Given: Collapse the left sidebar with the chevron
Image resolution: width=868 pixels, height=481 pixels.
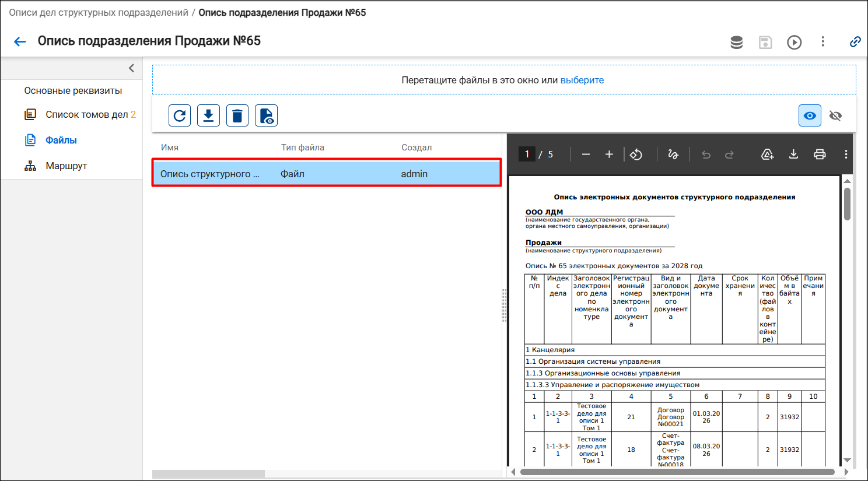Looking at the screenshot, I should tap(131, 68).
